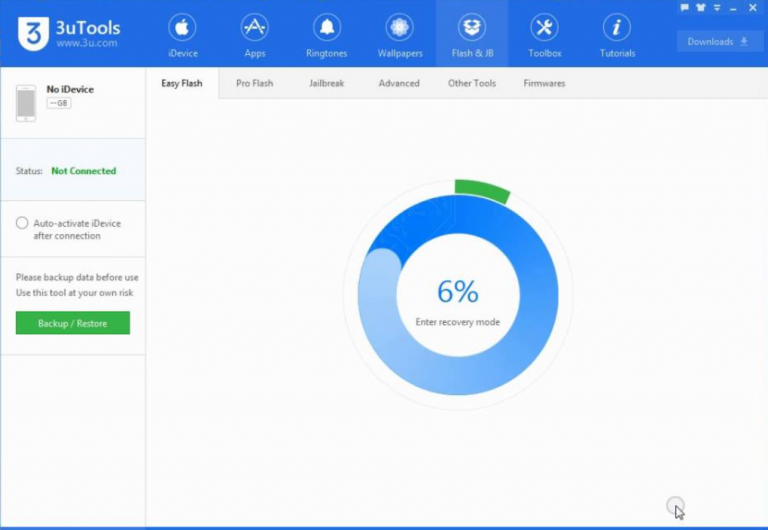This screenshot has width=768, height=530.
Task: Click the circular 6% progress ring
Action: 458,294
